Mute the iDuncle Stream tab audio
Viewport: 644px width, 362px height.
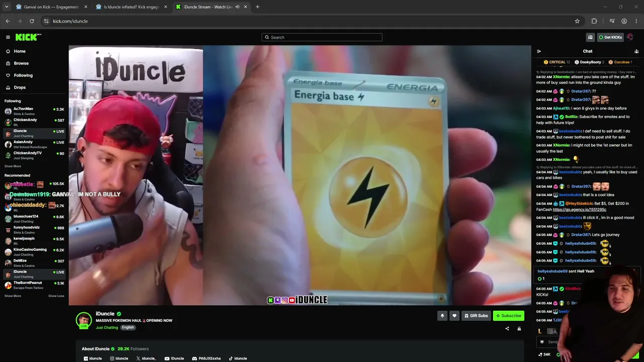point(237,7)
